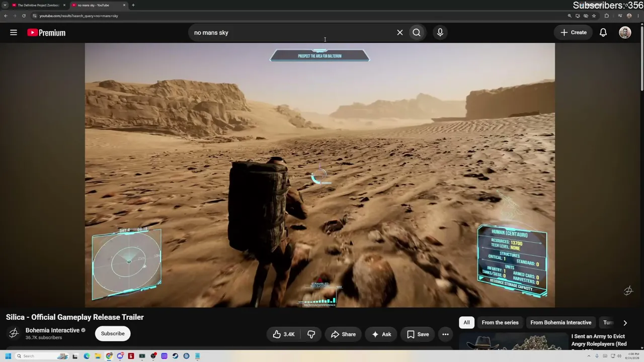Select the "From Bohemia Interactive" chip
Image resolution: width=644 pixels, height=362 pixels.
[560, 323]
